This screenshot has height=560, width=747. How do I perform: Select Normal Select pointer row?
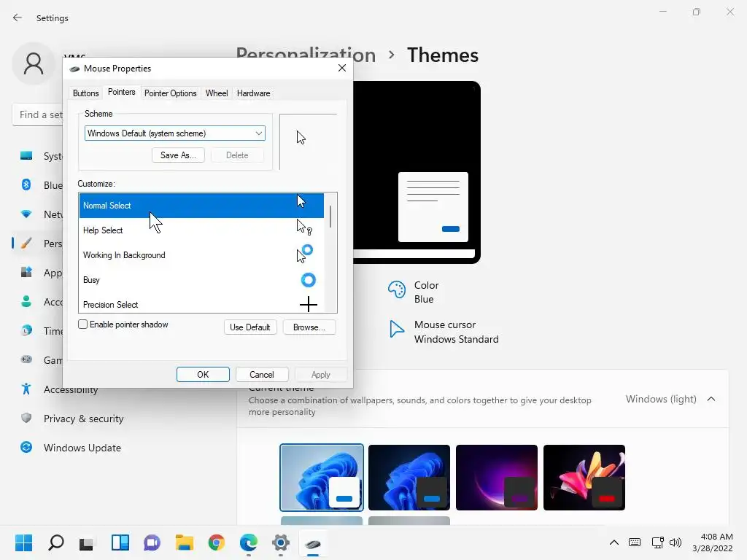[x=201, y=206]
